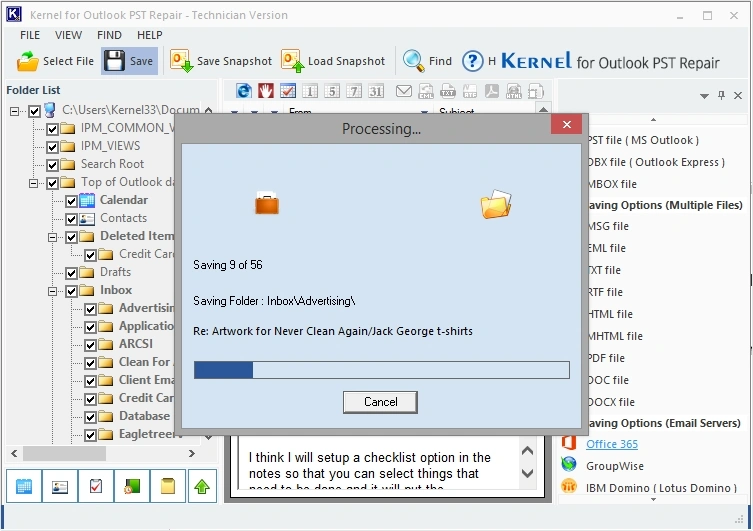Click the Help question mark icon
The image size is (753, 531).
[473, 61]
